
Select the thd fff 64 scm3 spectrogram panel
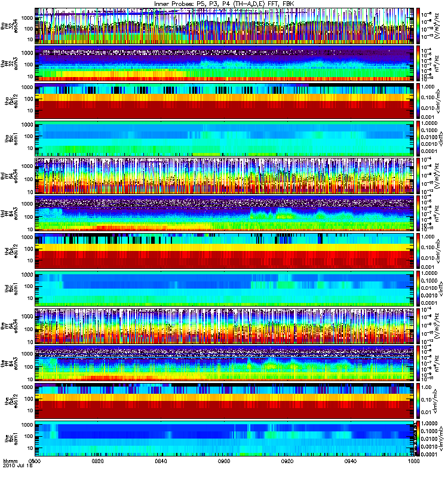click(x=224, y=213)
